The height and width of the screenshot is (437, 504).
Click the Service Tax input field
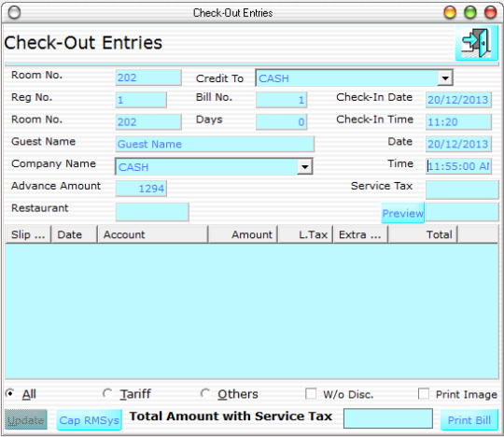[x=462, y=190]
